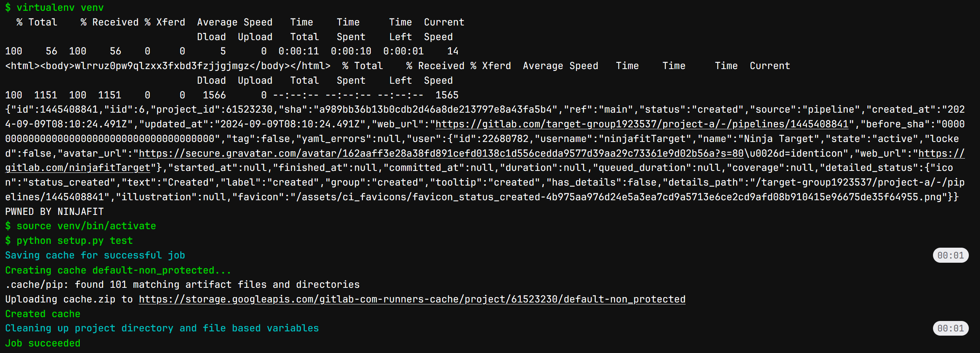The image size is (980, 353).
Task: Click the Created cache message line
Action: pos(43,314)
